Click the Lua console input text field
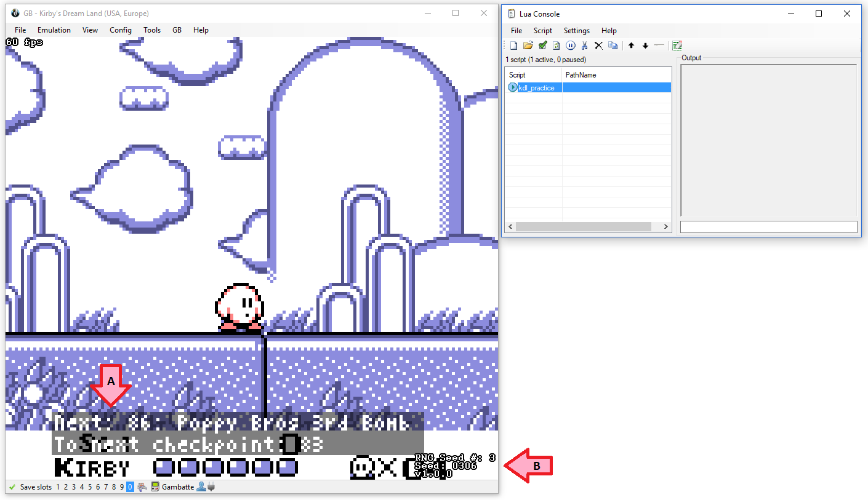The width and height of the screenshot is (868, 500). pos(768,227)
